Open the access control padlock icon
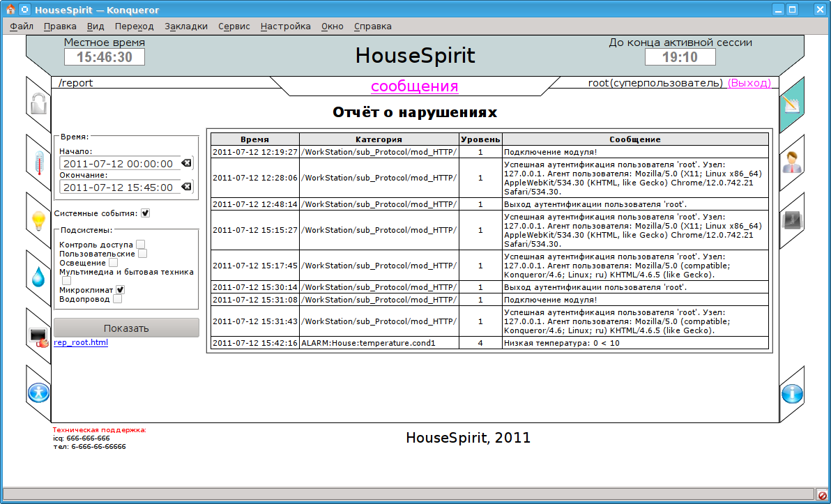831x504 pixels. 38,105
